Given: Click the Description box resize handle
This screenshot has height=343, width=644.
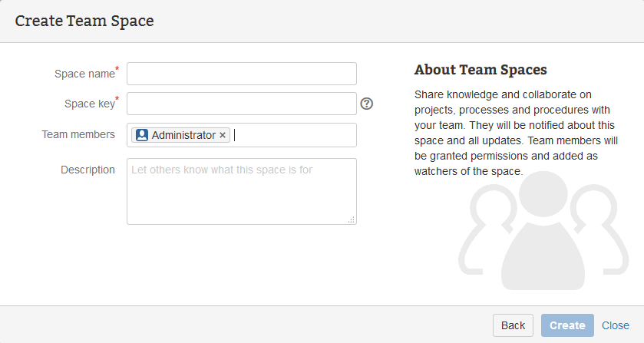Looking at the screenshot, I should point(352,219).
